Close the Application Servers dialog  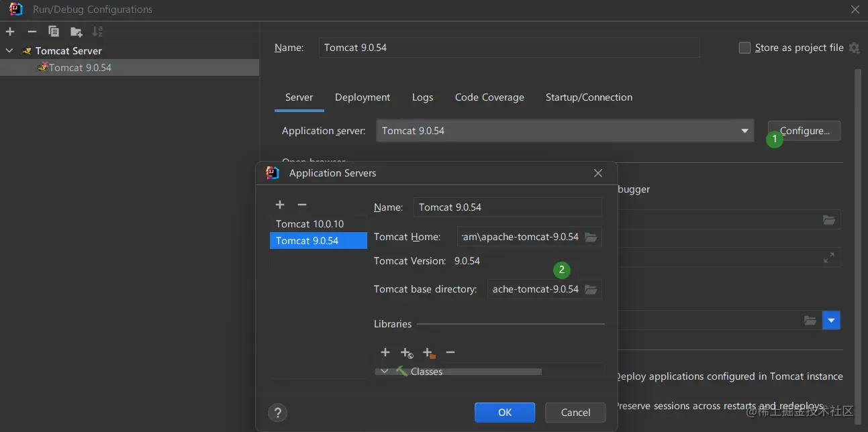(598, 173)
